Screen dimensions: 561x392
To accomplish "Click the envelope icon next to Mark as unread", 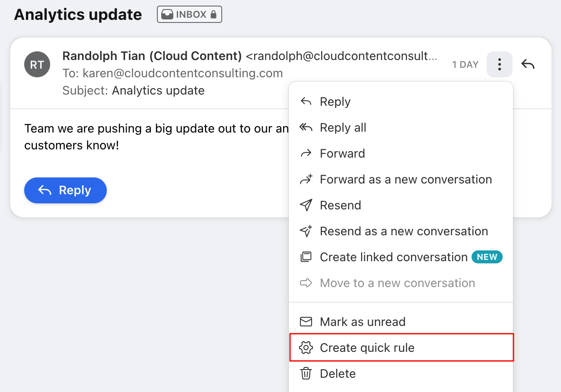I will [306, 321].
